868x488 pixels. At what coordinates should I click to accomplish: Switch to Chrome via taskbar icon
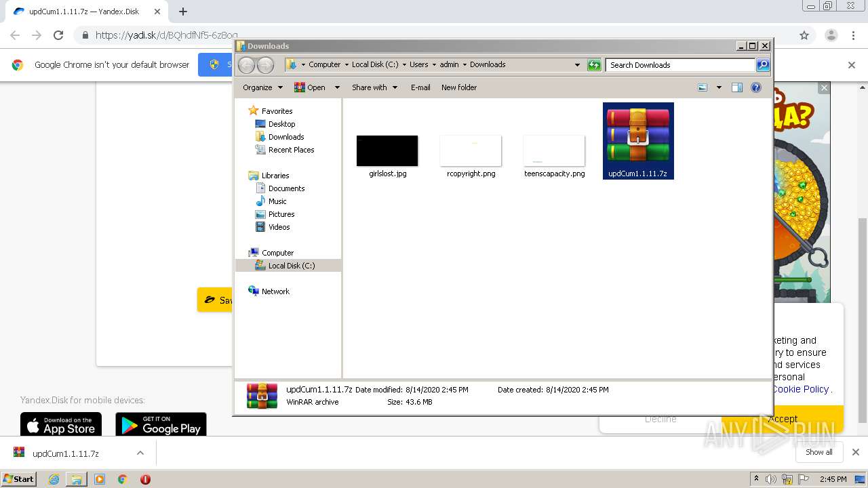[x=122, y=479]
